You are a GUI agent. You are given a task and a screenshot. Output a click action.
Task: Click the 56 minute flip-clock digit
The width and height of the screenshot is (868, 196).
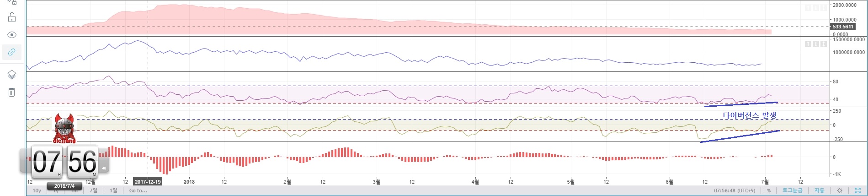tap(83, 161)
